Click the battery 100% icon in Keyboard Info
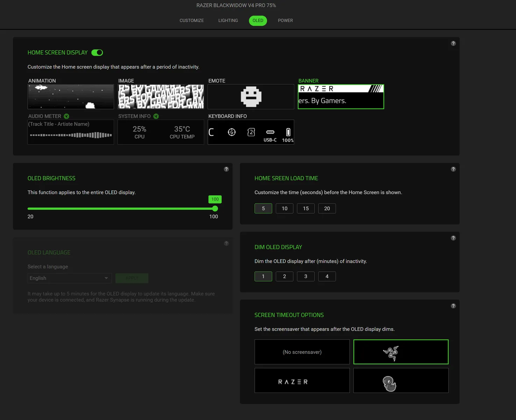Image resolution: width=516 pixels, height=420 pixels. click(288, 132)
